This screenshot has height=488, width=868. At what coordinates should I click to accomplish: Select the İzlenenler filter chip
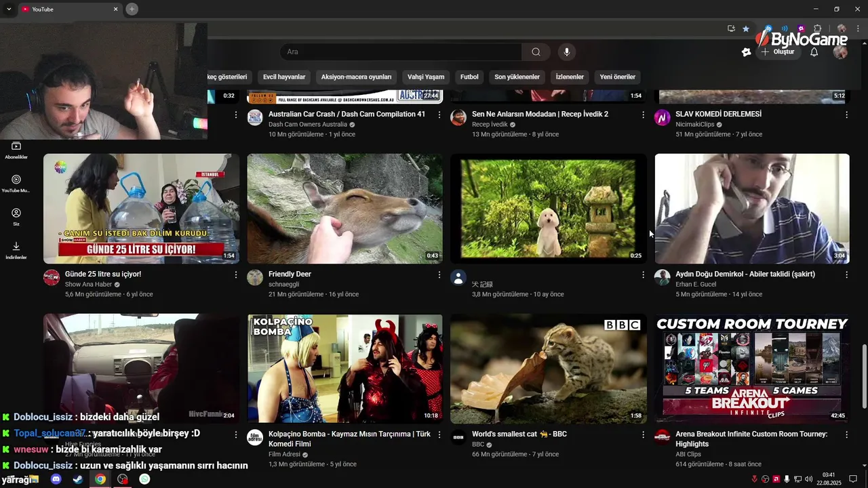(x=570, y=77)
